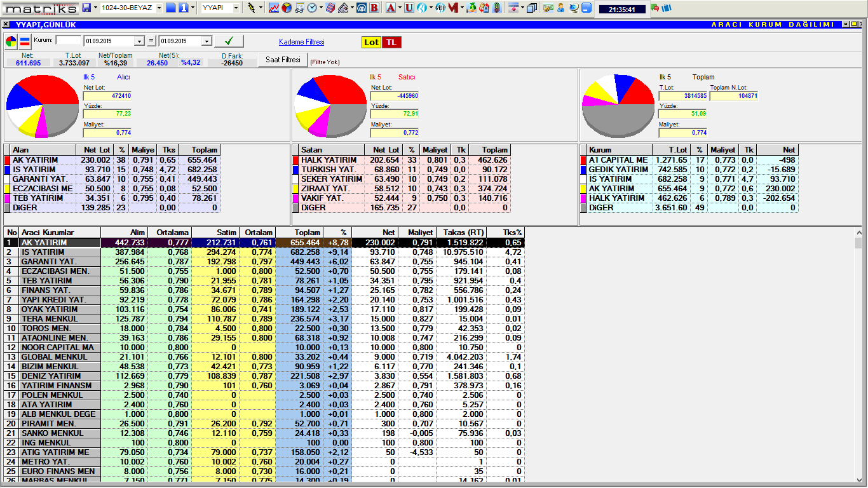The width and height of the screenshot is (868, 488).
Task: Open the Kademe Filtresi link
Action: [301, 42]
